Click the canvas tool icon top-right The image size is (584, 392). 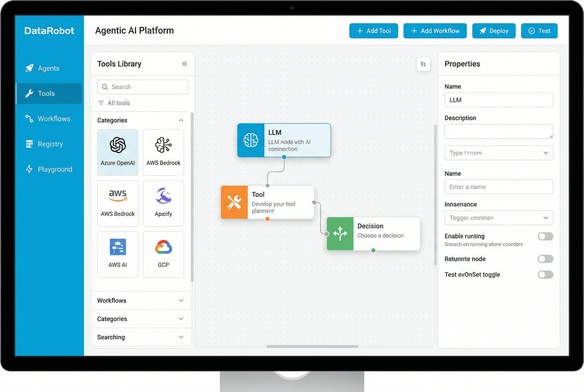click(x=423, y=64)
